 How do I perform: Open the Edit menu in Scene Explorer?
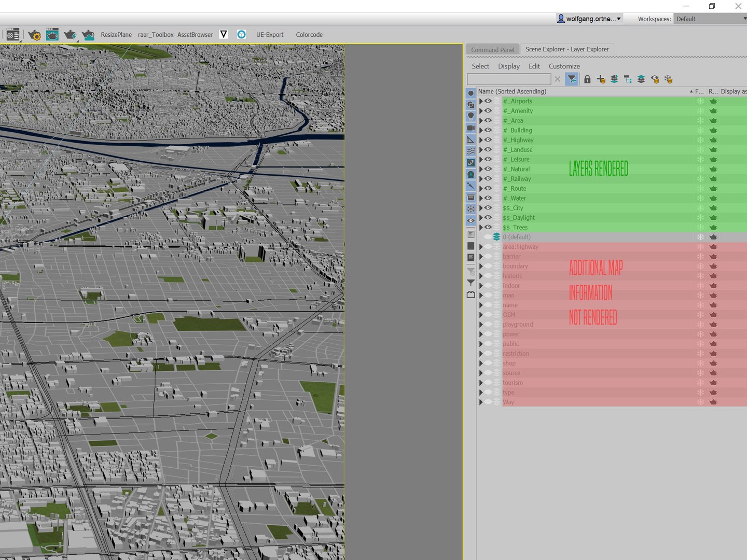[x=534, y=66]
